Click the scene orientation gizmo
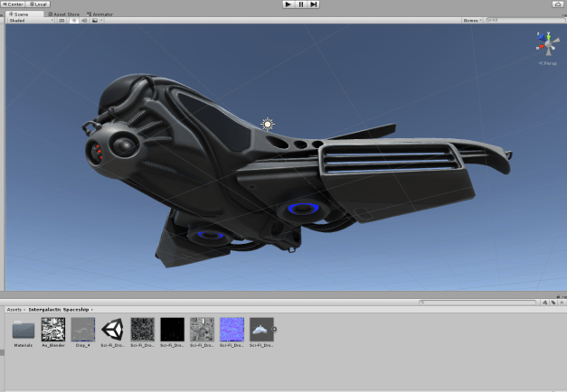Viewport: 567px width, 392px height. point(546,42)
